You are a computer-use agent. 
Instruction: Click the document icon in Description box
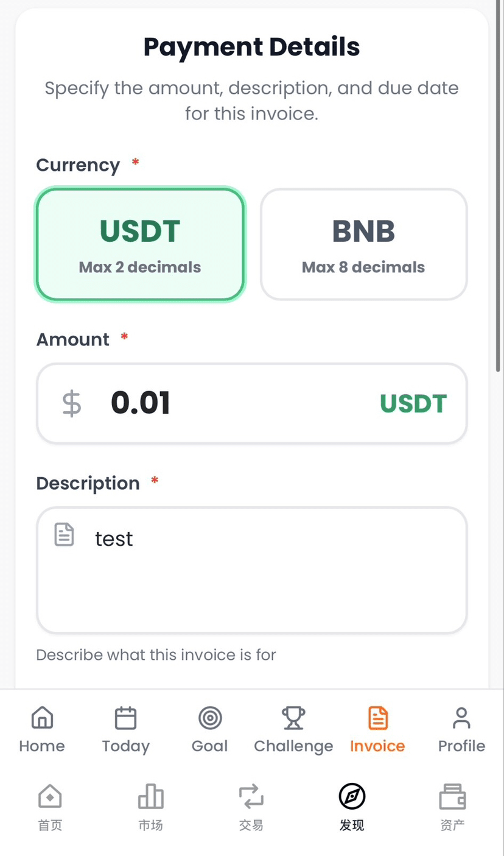click(x=65, y=534)
